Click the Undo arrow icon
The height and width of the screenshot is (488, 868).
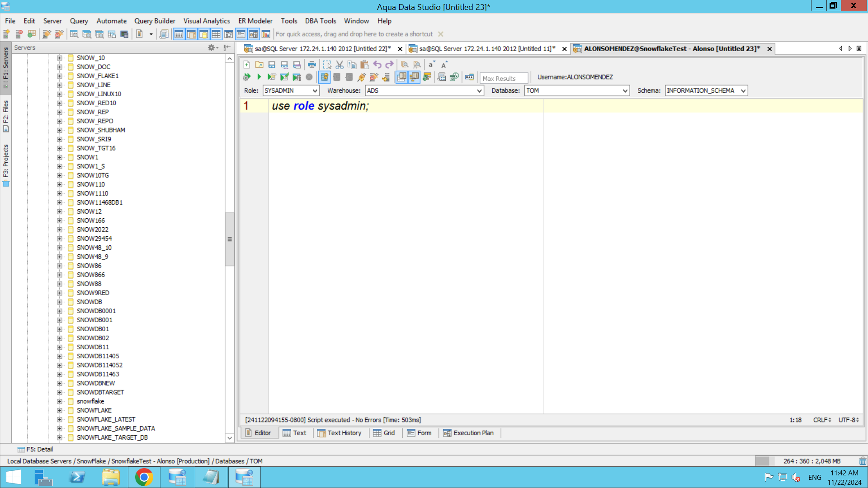click(377, 65)
